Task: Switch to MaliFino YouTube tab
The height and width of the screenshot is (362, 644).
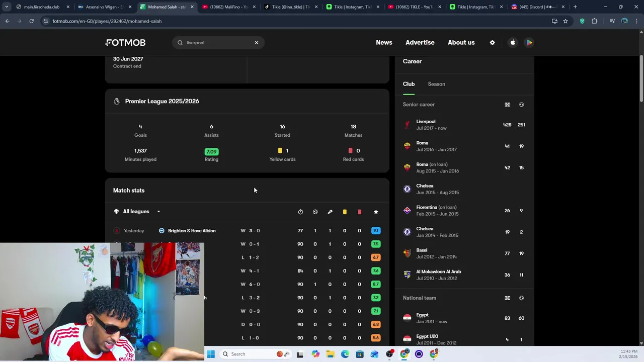Action: [x=229, y=7]
